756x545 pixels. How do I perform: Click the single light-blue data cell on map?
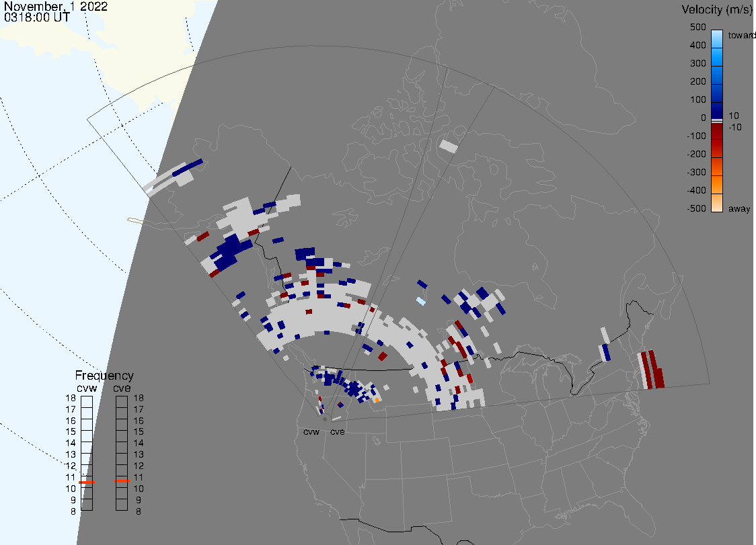421,302
